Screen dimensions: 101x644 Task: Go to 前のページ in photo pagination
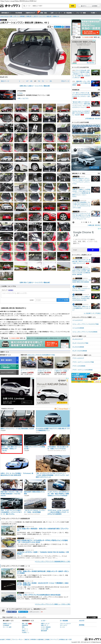(5, 81)
